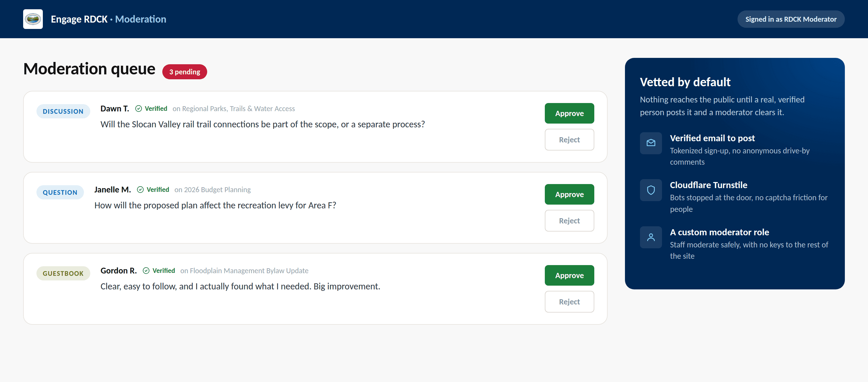Approve Janelle M.'s recreation levy question
The height and width of the screenshot is (382, 868).
click(x=569, y=194)
